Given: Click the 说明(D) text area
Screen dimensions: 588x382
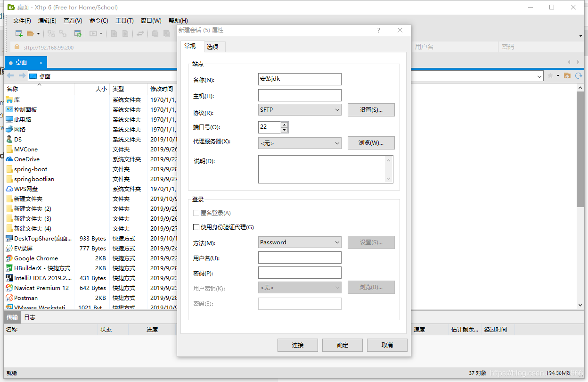Looking at the screenshot, I should (326, 169).
